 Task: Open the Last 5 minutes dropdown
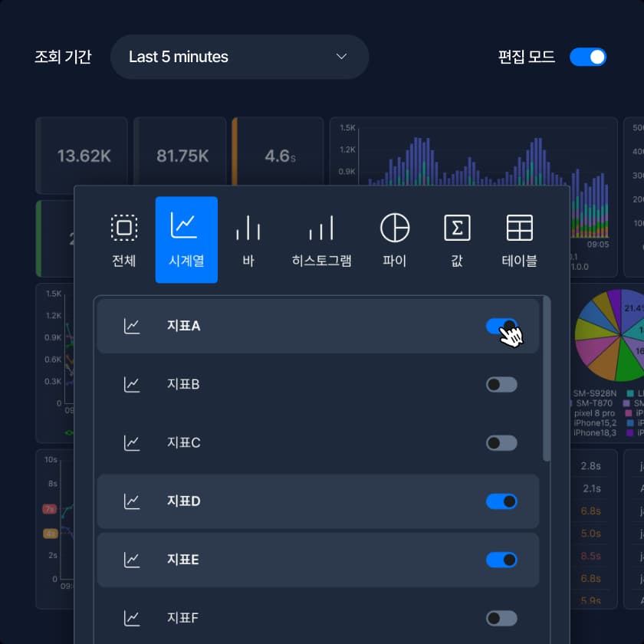pos(239,58)
